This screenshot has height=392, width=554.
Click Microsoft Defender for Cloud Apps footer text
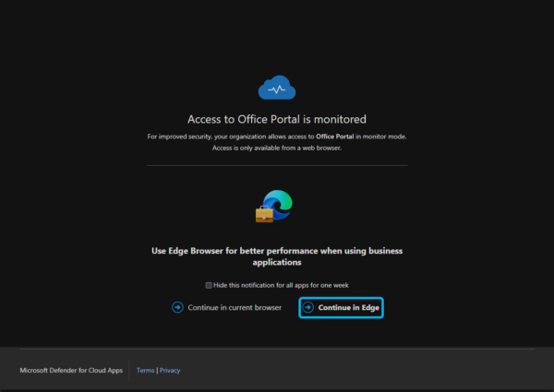pos(70,370)
